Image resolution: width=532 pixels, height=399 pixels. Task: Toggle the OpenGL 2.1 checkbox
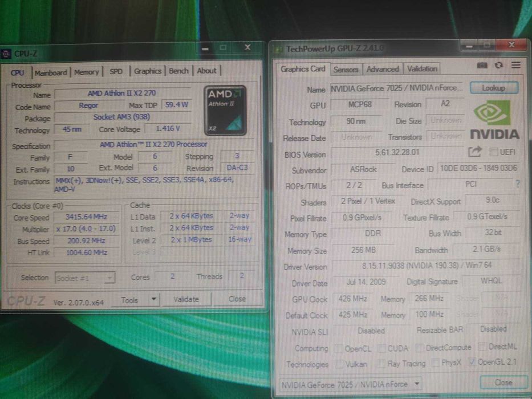(472, 362)
